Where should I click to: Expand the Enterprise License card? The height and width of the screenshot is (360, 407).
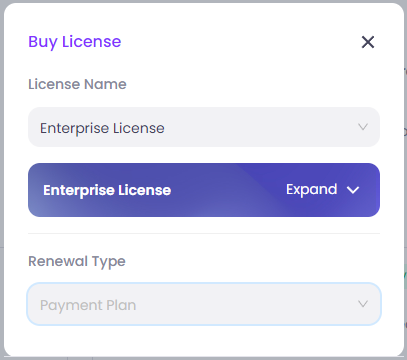tap(322, 190)
